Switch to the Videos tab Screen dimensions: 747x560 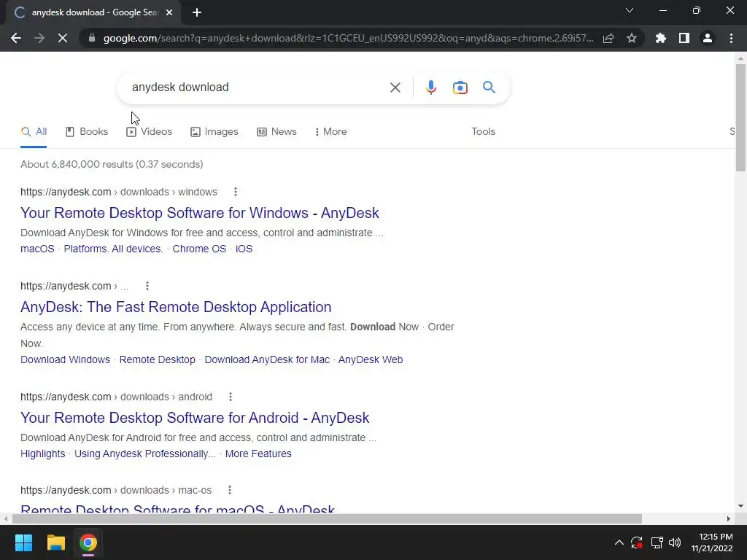(x=149, y=131)
